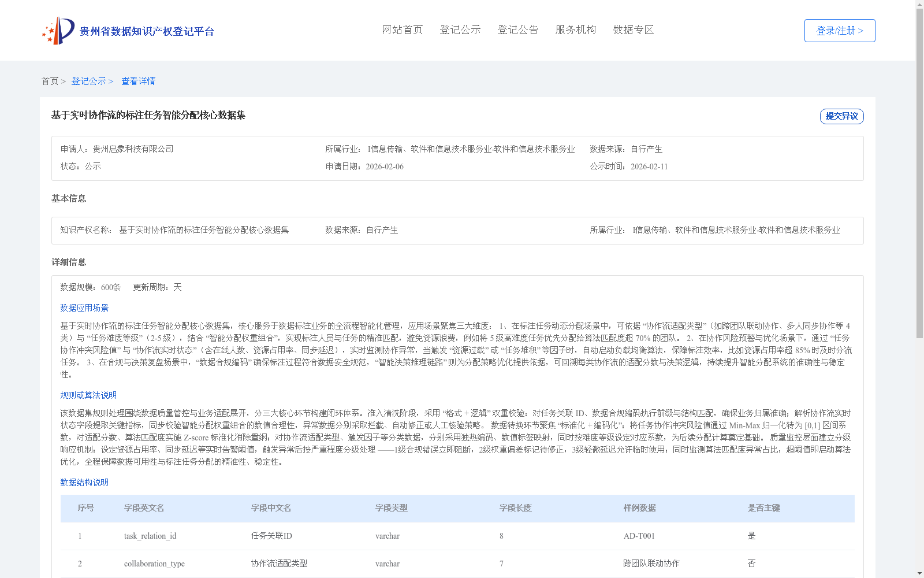Click the 字段类型 column header
This screenshot has height=578, width=924.
tap(391, 508)
